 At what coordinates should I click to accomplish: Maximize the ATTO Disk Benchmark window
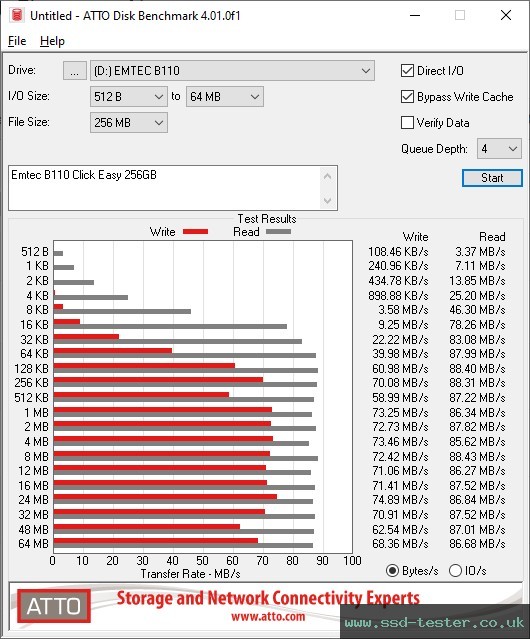(x=460, y=15)
